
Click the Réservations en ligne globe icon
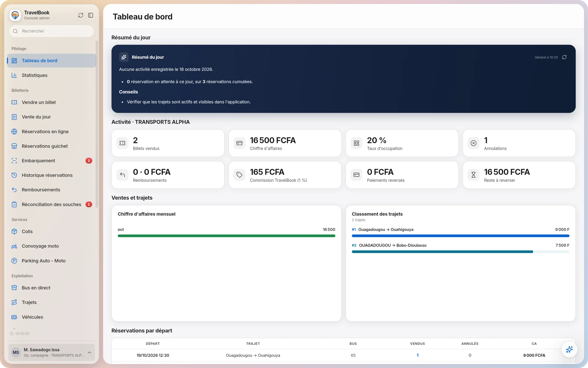pos(14,131)
